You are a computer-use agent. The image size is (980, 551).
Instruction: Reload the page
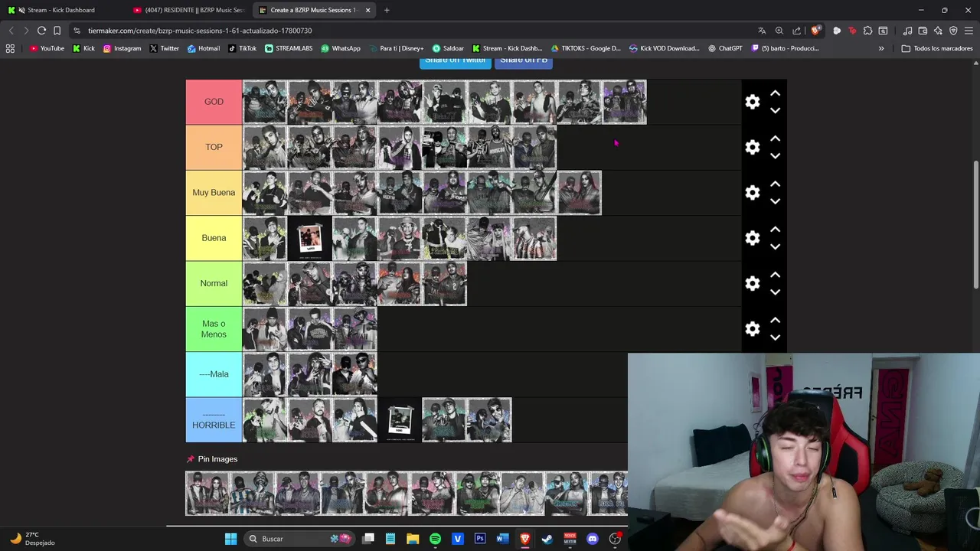(41, 31)
